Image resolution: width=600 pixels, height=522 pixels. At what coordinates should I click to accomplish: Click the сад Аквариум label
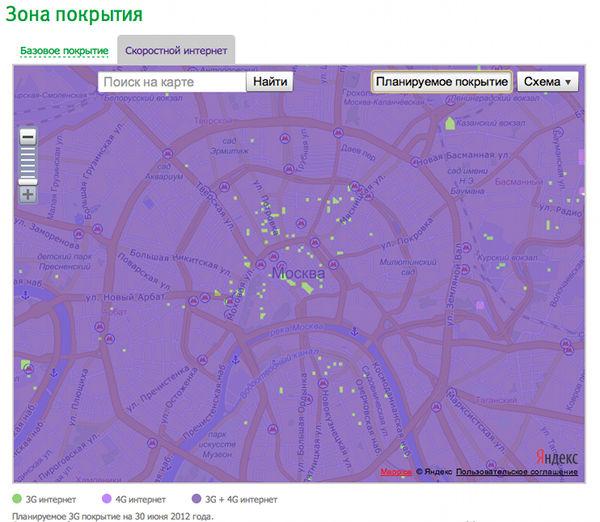click(164, 171)
